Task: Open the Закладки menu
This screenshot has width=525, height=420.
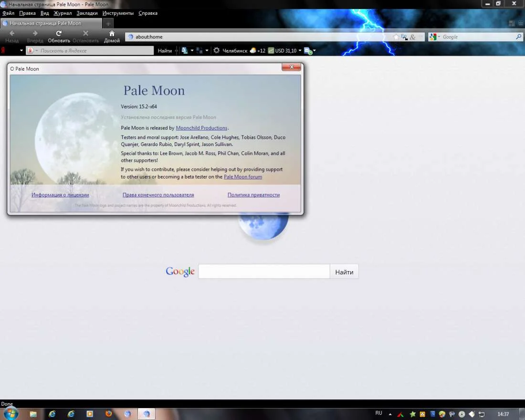Action: [87, 13]
